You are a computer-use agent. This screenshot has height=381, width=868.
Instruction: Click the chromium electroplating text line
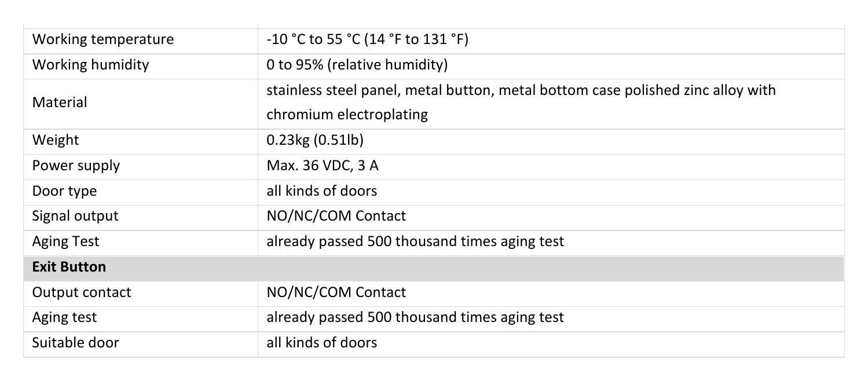(347, 115)
